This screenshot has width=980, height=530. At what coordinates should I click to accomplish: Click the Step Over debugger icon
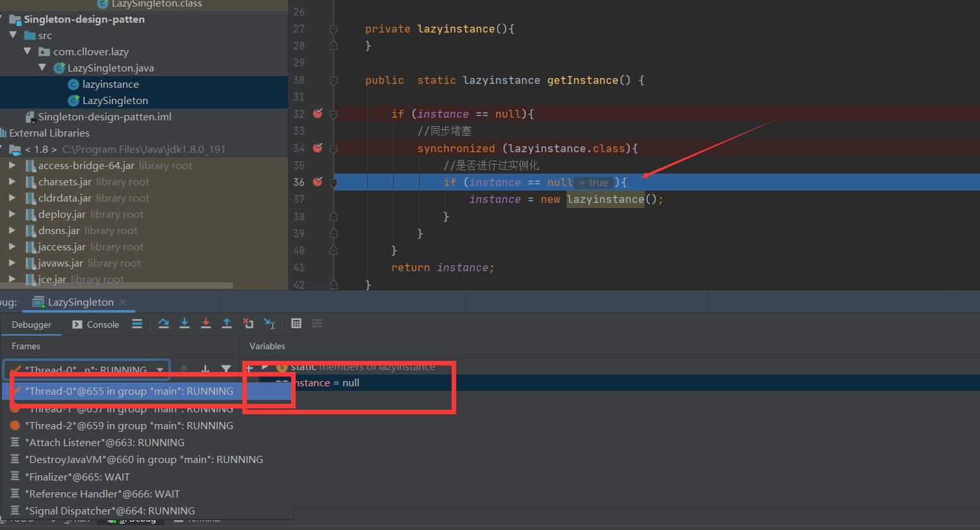point(164,324)
